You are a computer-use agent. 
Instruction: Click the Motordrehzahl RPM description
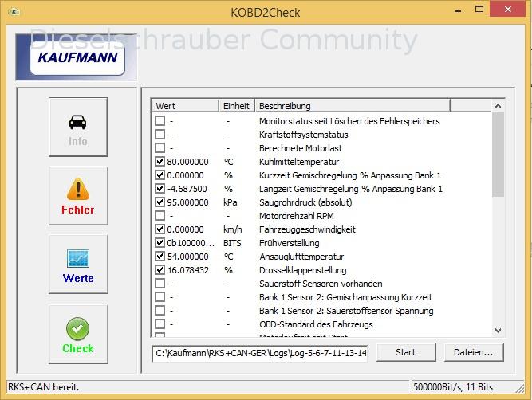tap(296, 216)
